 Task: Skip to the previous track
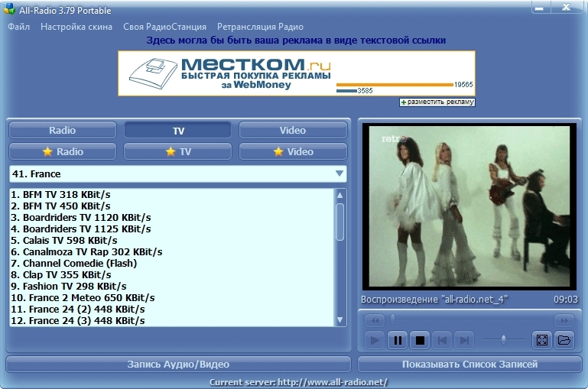pos(441,339)
